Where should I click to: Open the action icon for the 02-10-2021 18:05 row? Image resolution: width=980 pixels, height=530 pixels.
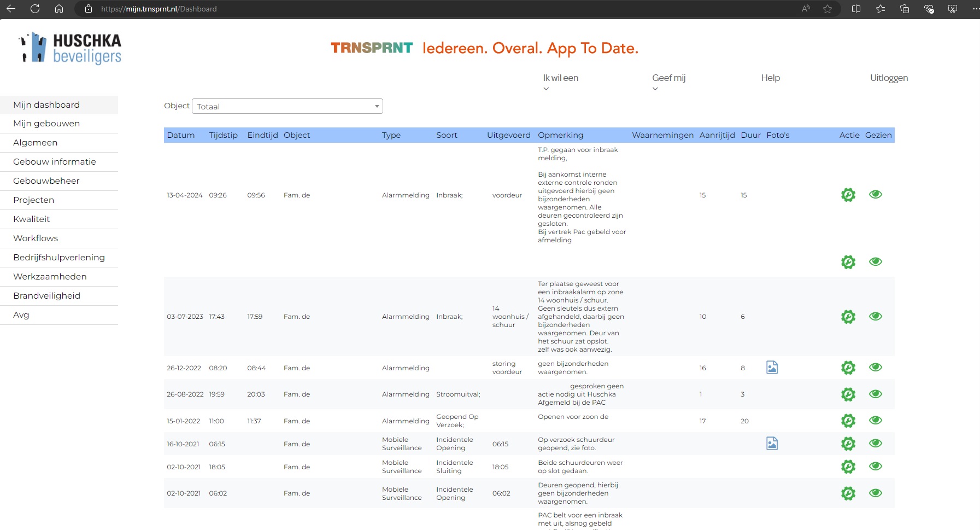coord(848,467)
